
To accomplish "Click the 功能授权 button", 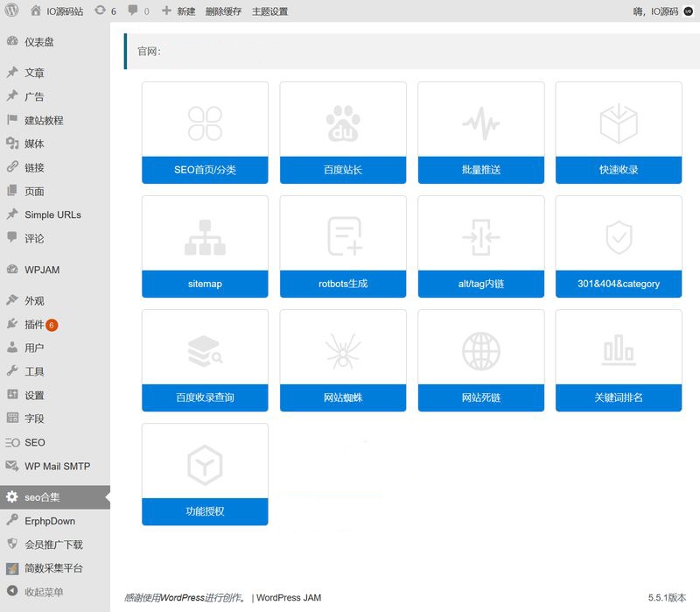I will point(205,511).
